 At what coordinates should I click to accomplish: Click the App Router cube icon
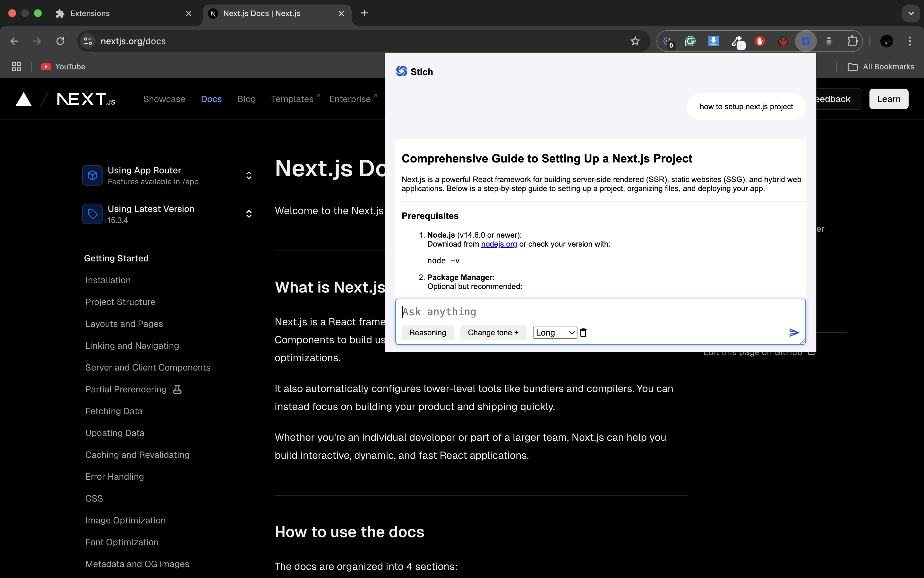92,175
